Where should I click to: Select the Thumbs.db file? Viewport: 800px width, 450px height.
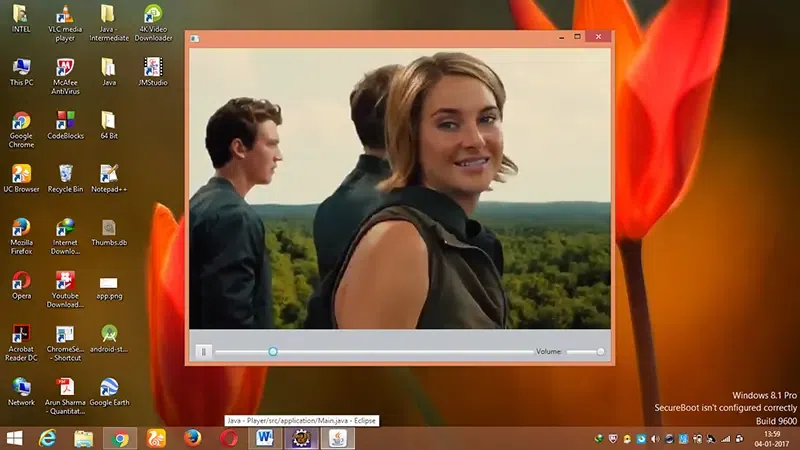pyautogui.click(x=109, y=232)
